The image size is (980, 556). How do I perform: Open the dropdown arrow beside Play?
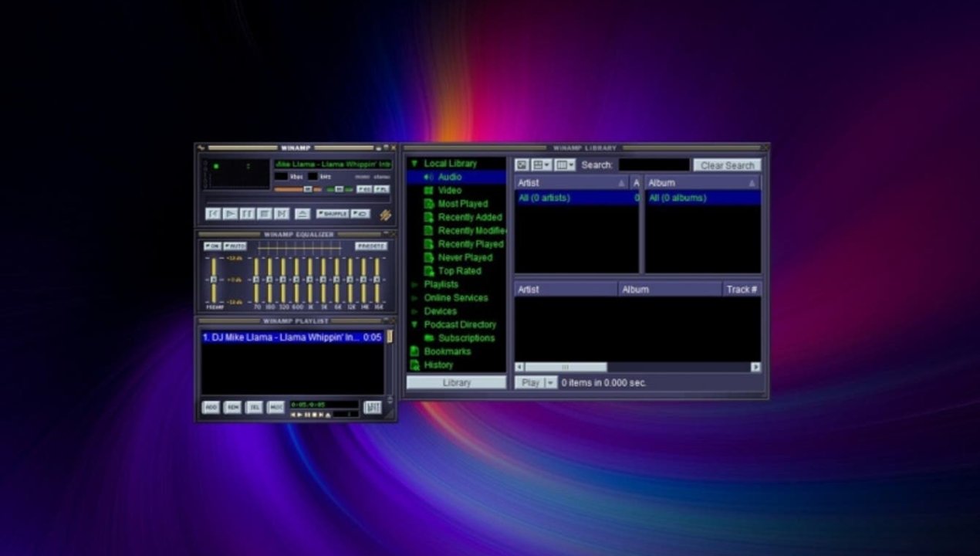tap(551, 382)
